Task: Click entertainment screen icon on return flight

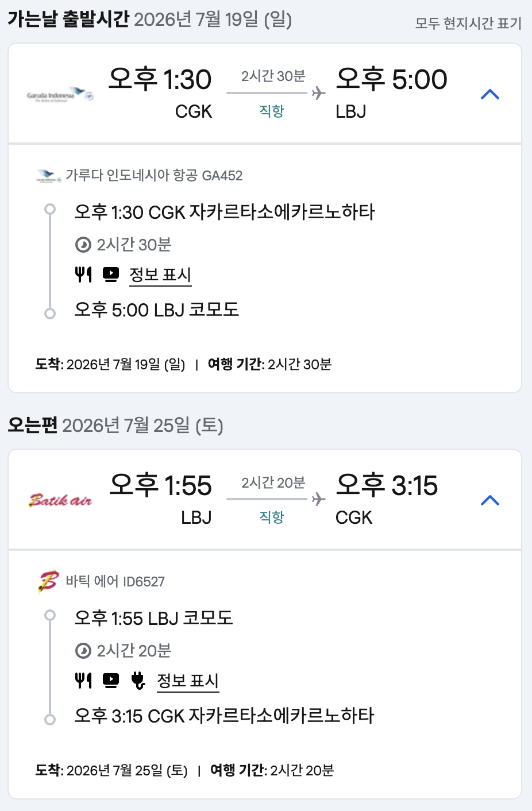Action: coord(111,681)
